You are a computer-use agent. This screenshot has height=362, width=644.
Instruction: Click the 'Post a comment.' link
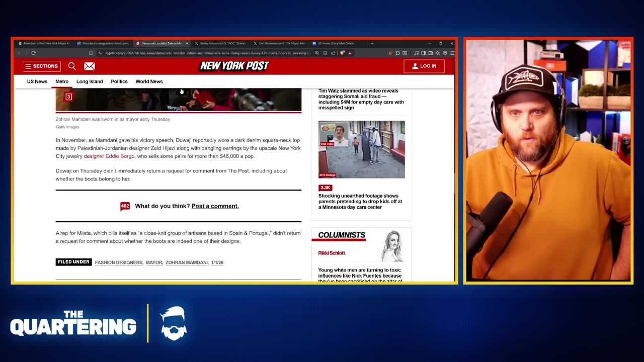coord(215,206)
